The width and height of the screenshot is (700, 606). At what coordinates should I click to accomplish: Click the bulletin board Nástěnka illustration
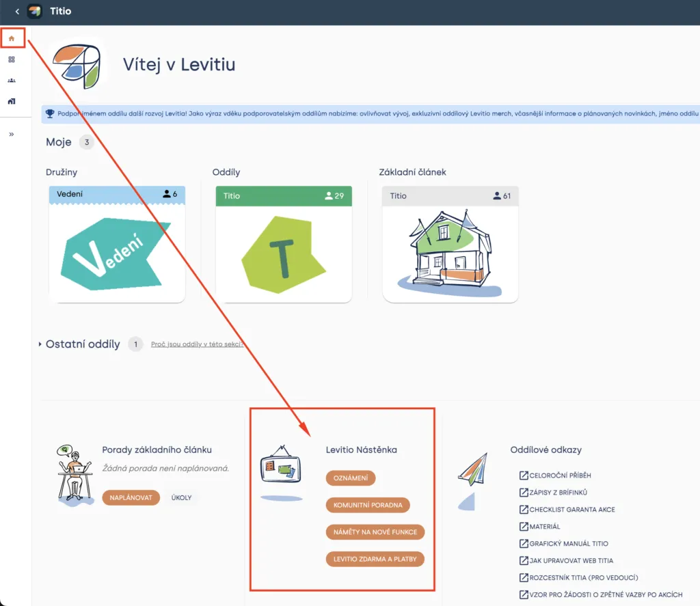[281, 473]
